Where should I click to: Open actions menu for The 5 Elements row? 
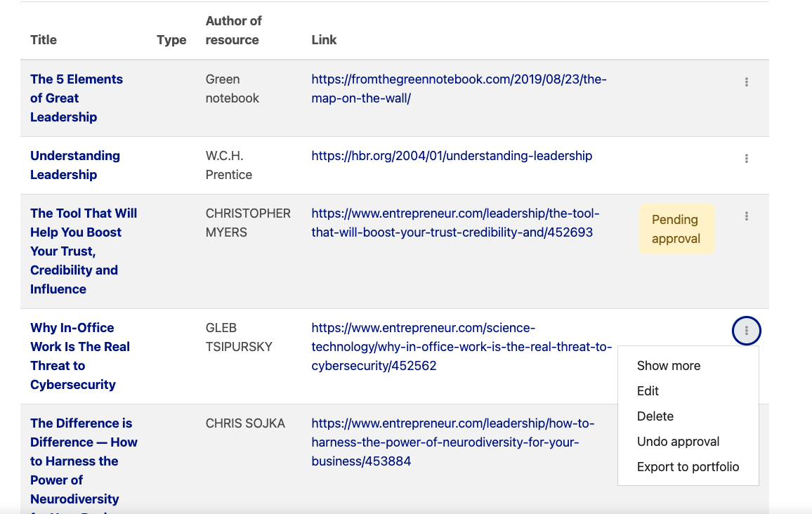tap(746, 81)
